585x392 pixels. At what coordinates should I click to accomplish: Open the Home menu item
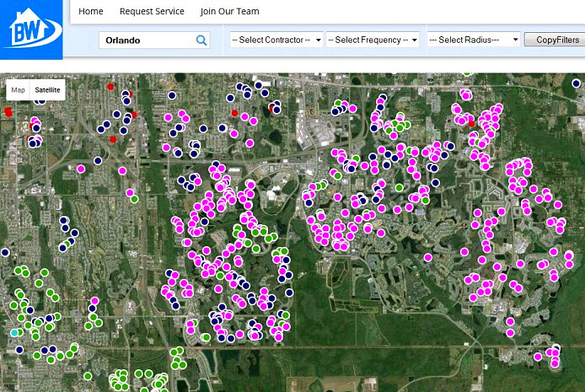[x=91, y=11]
